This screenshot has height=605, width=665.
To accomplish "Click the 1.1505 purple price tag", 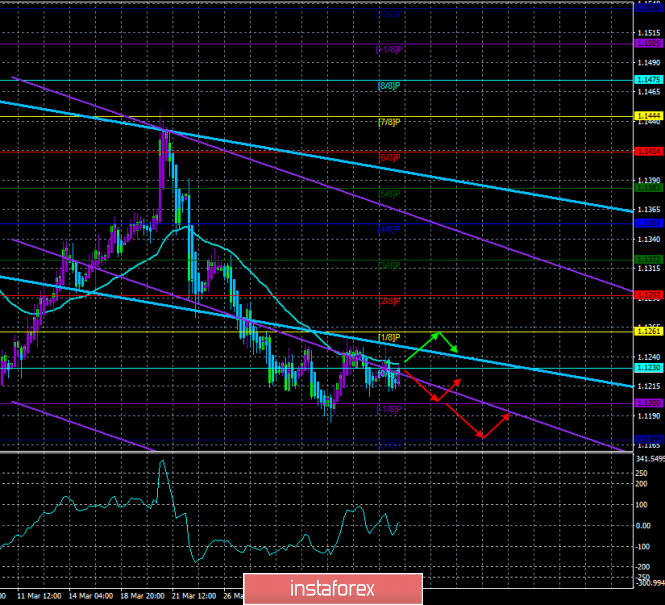I will coord(648,43).
